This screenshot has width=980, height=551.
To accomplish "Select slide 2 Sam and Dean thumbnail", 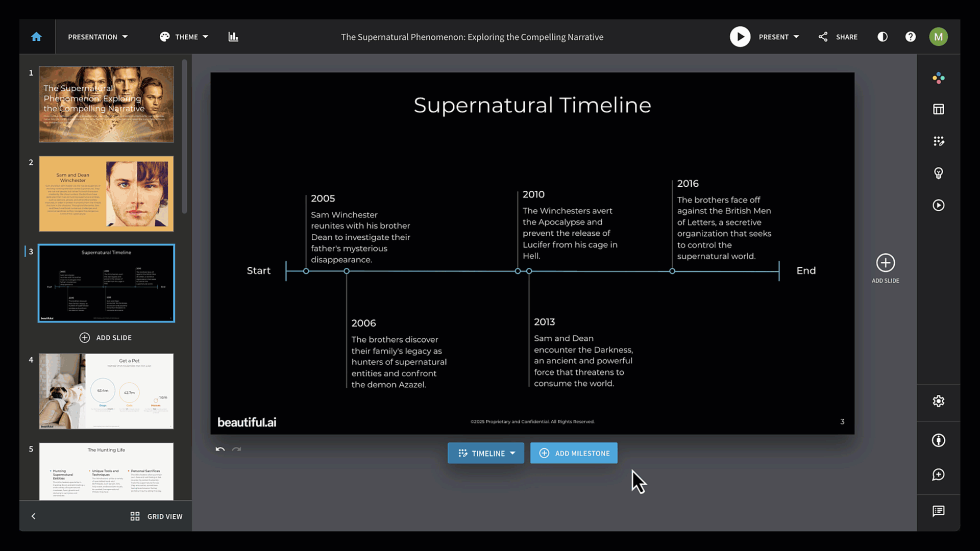I will [106, 194].
